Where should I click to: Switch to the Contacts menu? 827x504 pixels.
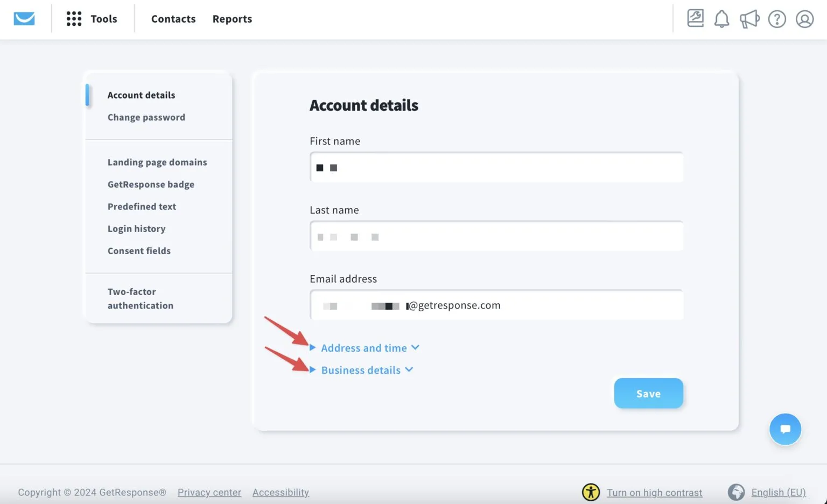[x=173, y=18]
